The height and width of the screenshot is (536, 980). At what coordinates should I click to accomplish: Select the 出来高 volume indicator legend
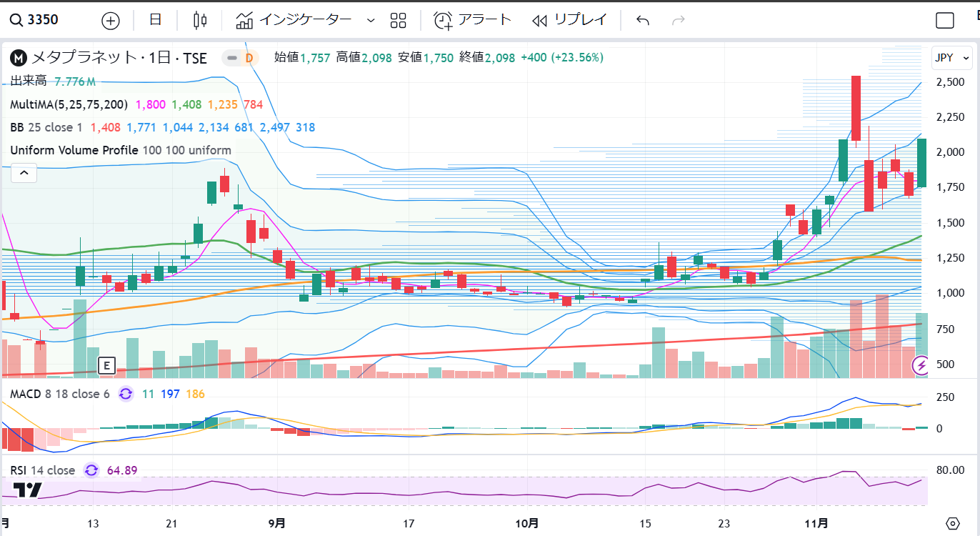coord(29,81)
